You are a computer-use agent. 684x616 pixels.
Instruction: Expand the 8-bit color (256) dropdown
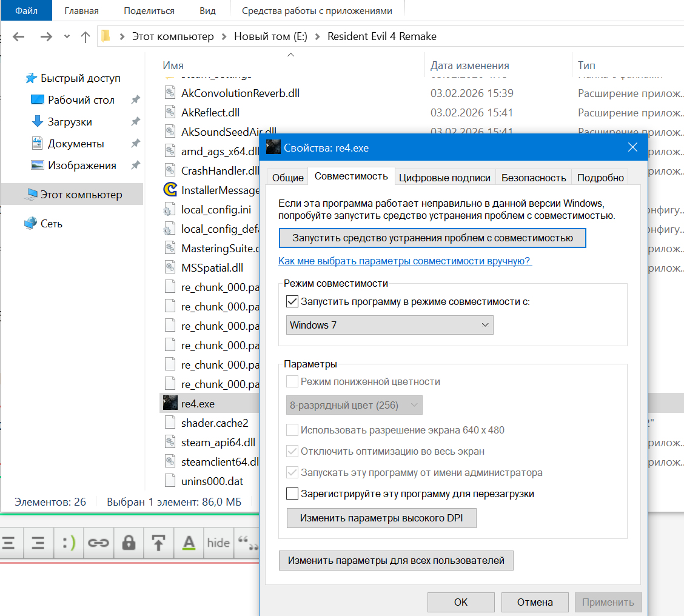click(354, 405)
